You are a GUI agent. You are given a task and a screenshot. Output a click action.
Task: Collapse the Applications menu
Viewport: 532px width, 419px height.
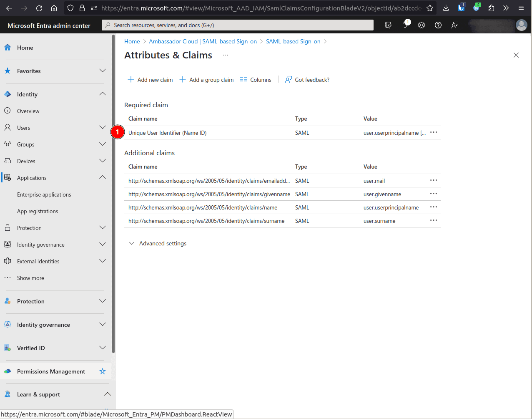(103, 177)
